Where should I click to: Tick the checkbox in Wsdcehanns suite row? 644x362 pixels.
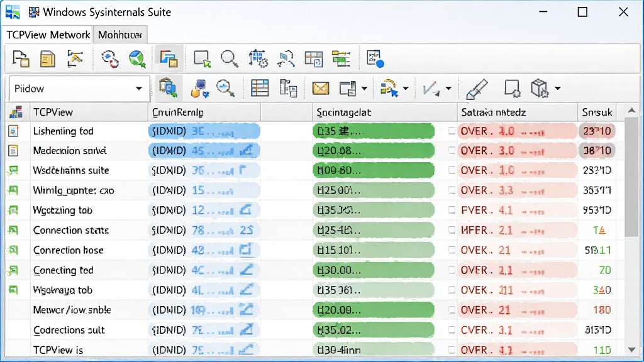[x=452, y=170]
